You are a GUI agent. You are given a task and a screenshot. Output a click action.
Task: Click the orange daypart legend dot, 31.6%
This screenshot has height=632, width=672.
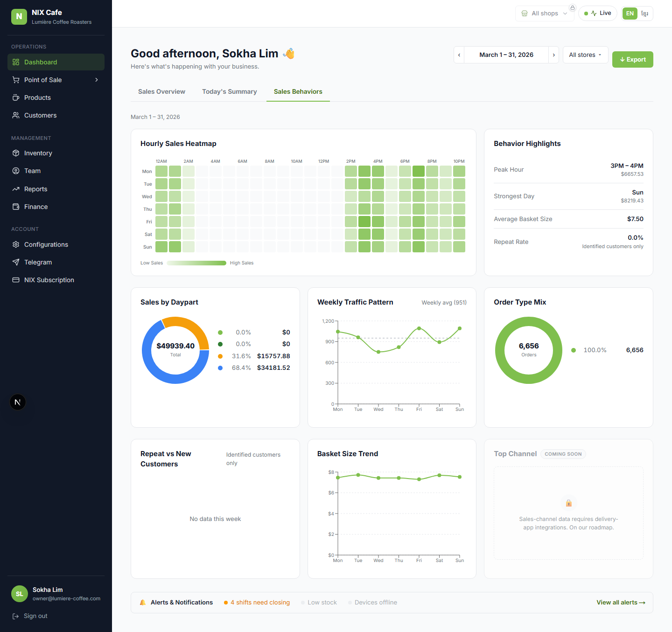click(220, 356)
